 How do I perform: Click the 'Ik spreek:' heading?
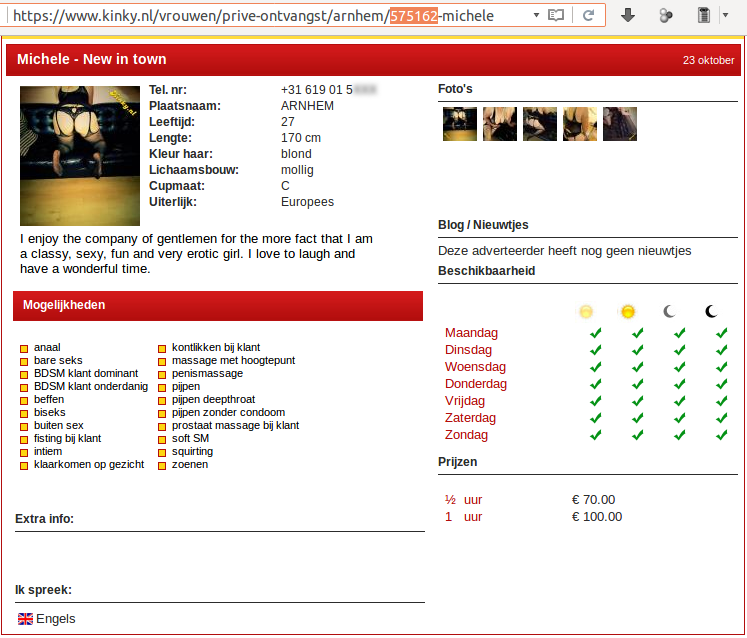point(43,590)
